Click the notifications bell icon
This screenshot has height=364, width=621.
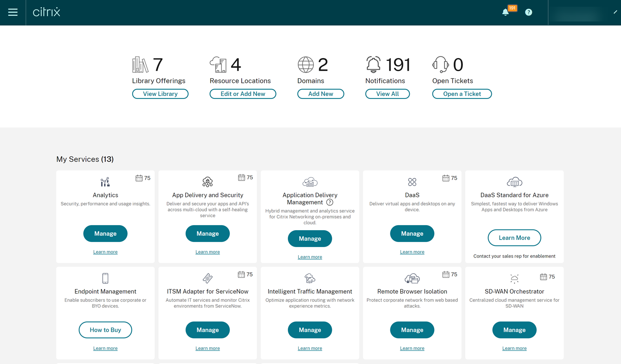click(x=506, y=12)
